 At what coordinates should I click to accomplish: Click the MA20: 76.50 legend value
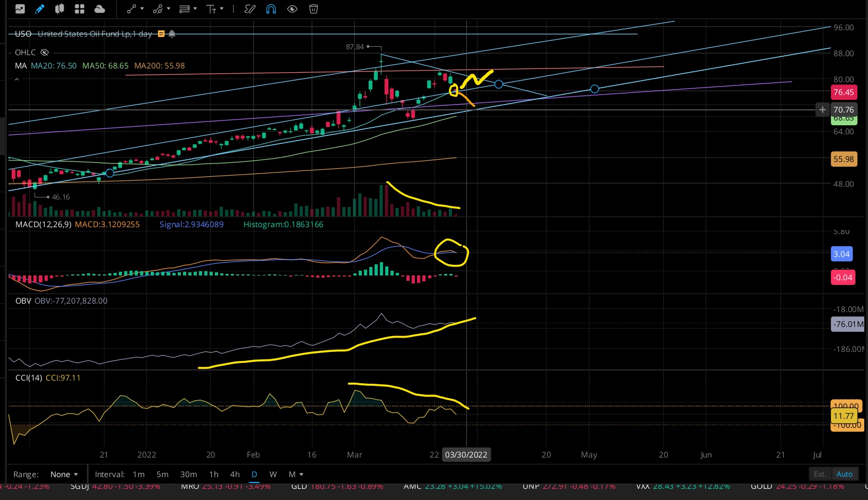pos(54,66)
